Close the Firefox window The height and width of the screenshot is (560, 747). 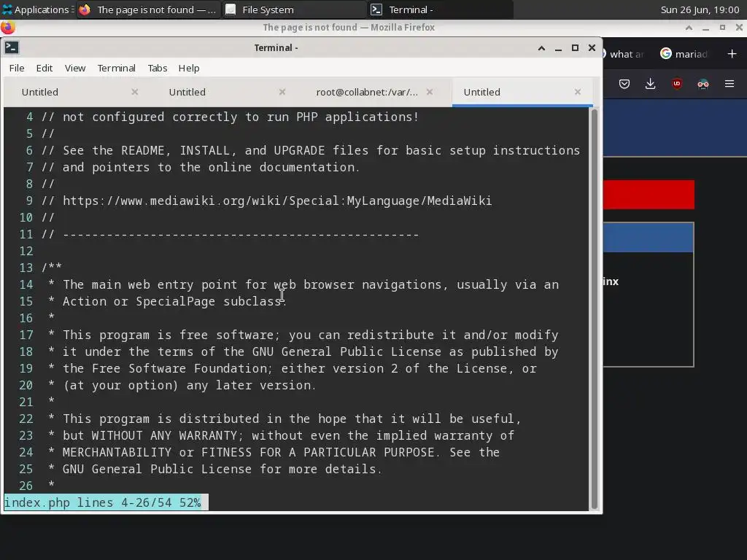[x=739, y=28]
